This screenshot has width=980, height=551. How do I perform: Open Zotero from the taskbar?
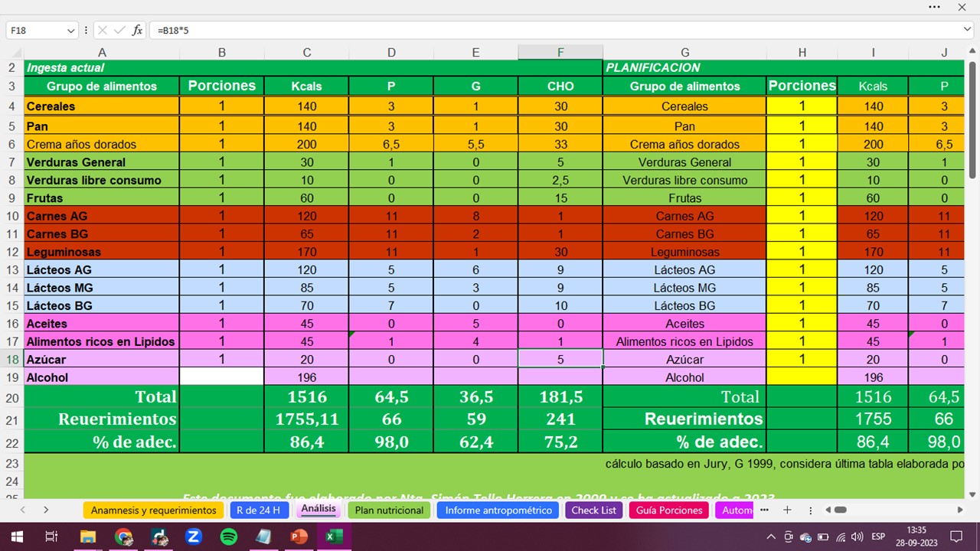tap(194, 537)
